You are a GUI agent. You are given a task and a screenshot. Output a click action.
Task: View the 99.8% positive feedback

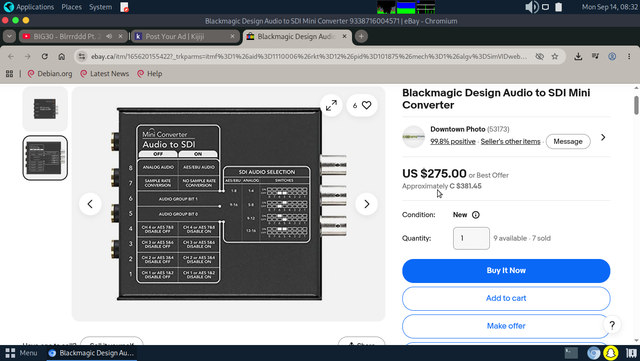453,141
